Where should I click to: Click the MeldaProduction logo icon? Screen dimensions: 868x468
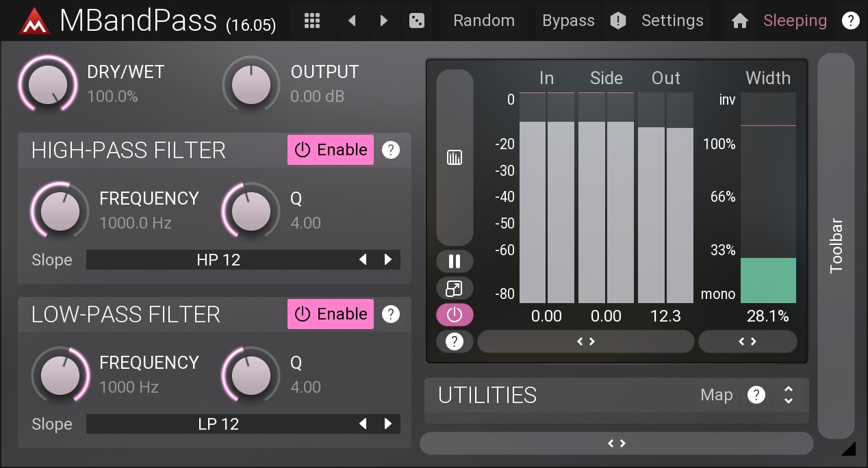pos(35,21)
